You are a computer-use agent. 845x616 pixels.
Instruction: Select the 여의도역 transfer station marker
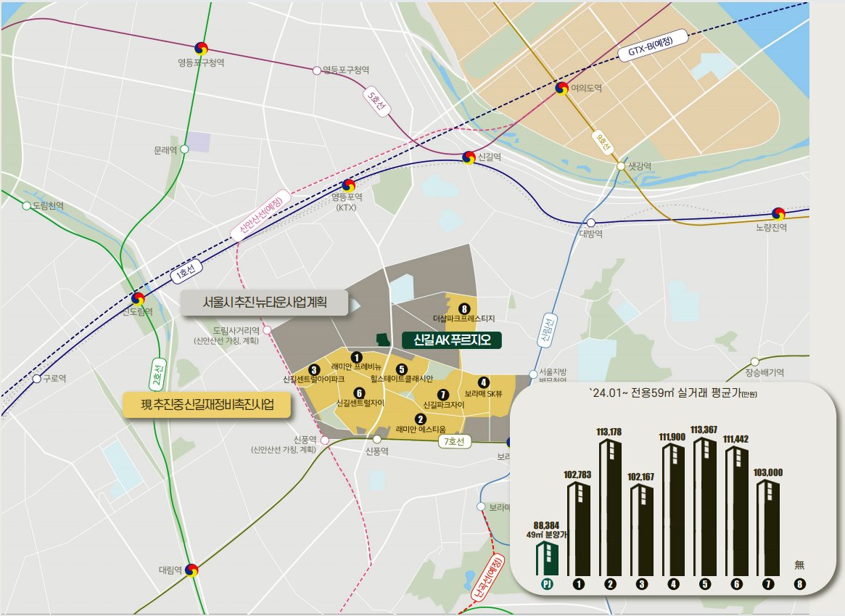(x=561, y=88)
